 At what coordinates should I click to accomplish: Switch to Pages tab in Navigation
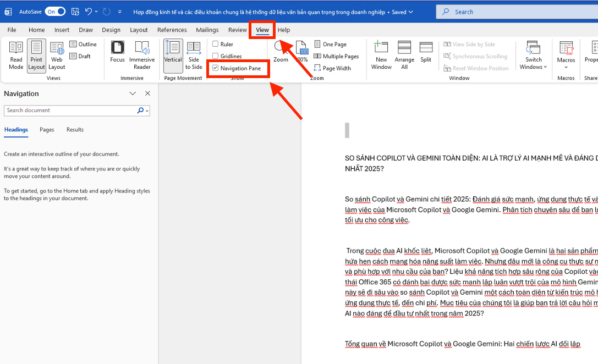point(47,130)
